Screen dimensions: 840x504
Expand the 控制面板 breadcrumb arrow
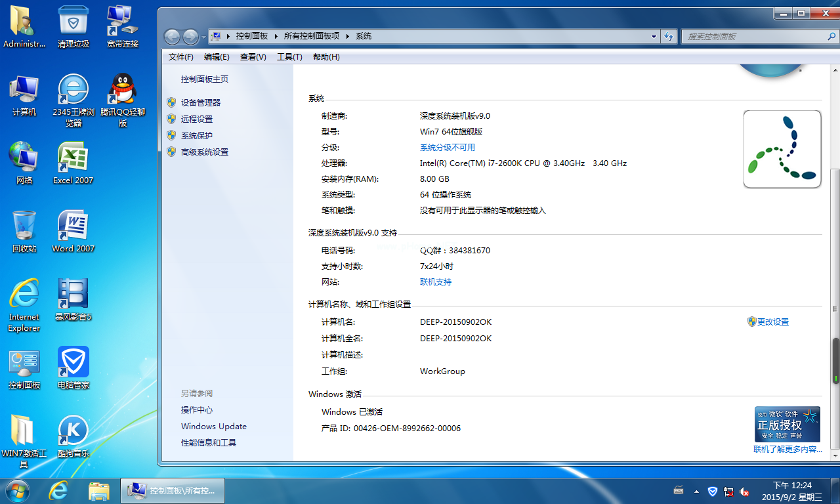276,37
